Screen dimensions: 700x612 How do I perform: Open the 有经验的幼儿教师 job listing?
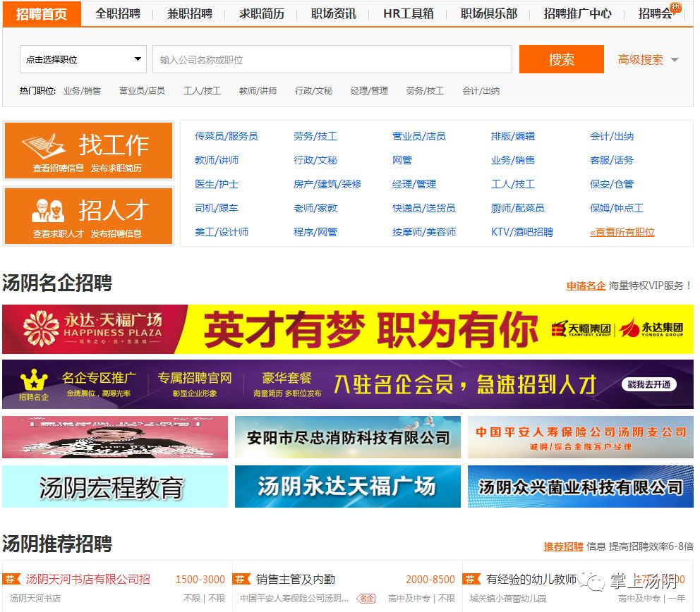(x=531, y=579)
